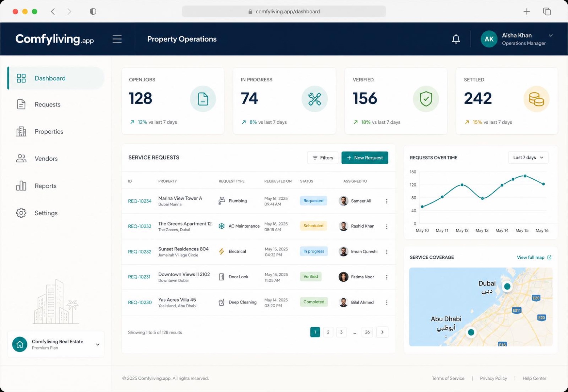Screen dimensions: 568x392
Task: Click the Filters button
Action: tap(323, 158)
